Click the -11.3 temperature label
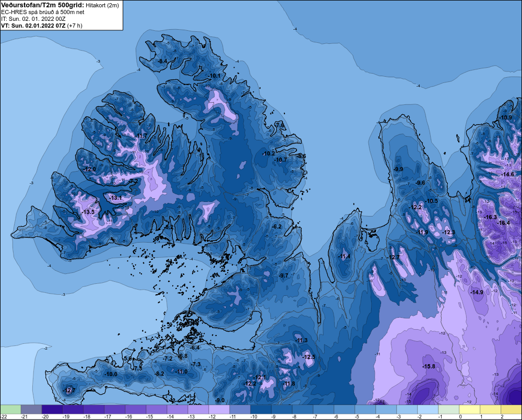522x420 pixels. click(x=302, y=340)
